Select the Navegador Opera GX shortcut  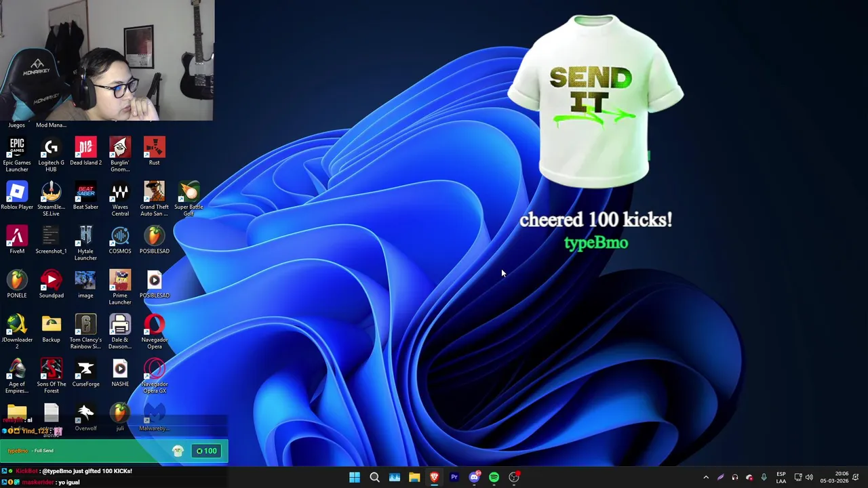[x=154, y=375]
